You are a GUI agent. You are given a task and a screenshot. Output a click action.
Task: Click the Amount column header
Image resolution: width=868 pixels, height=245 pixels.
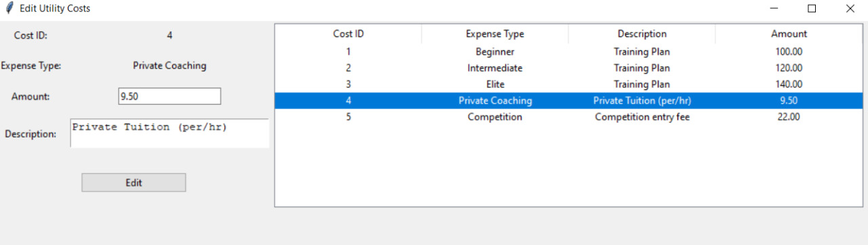click(x=789, y=34)
